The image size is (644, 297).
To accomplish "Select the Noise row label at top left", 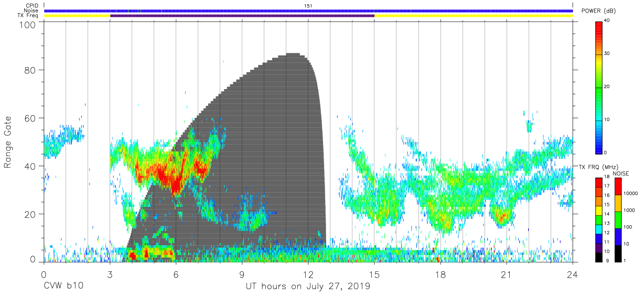I will (32, 10).
